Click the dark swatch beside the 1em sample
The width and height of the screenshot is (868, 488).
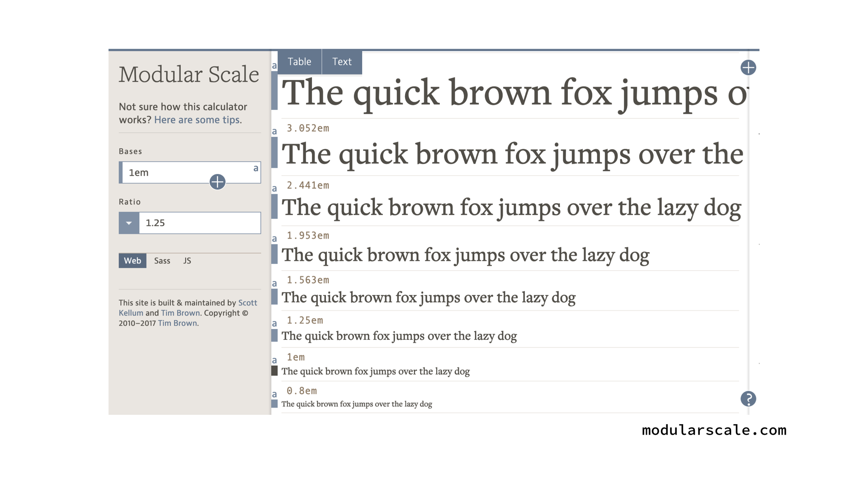coord(274,371)
